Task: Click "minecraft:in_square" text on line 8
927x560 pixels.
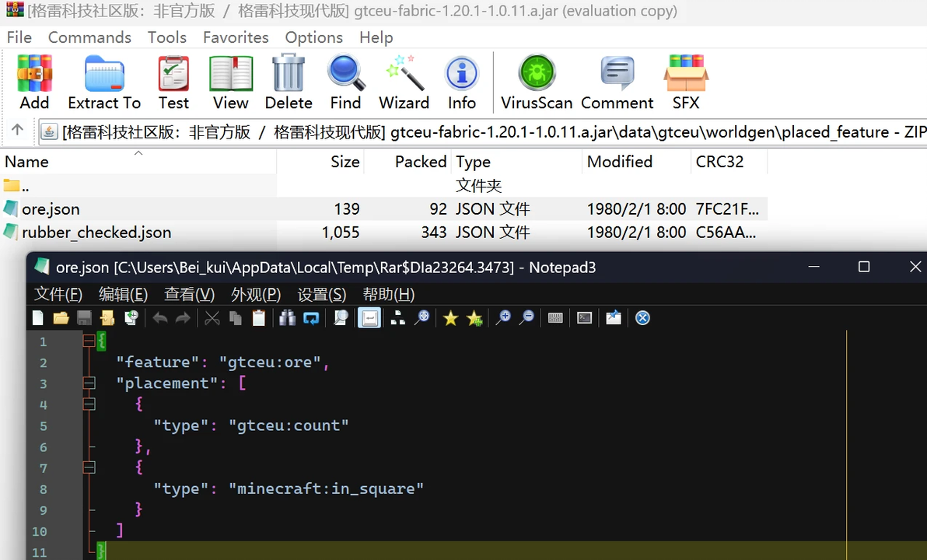Action: click(326, 488)
